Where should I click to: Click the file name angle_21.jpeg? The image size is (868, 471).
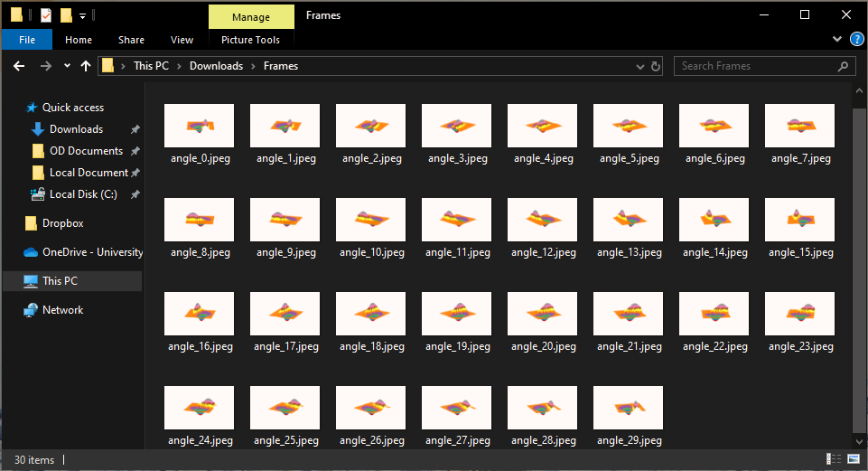[630, 347]
